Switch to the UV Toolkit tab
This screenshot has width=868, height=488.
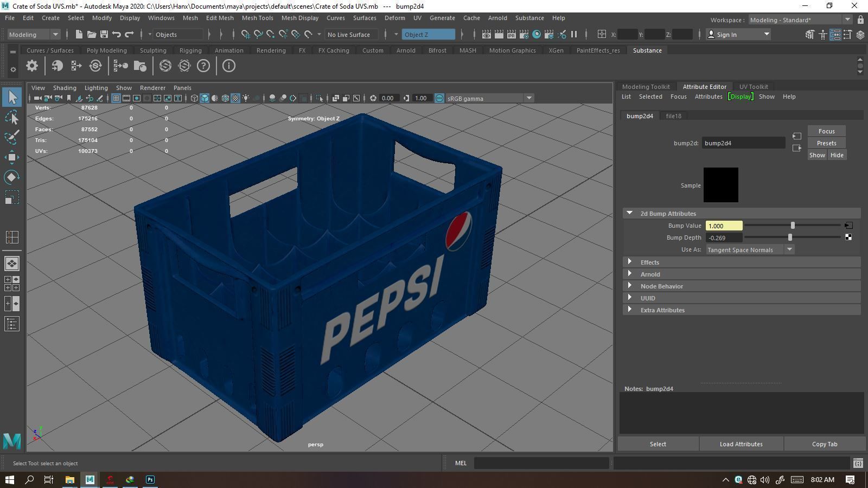pos(753,87)
